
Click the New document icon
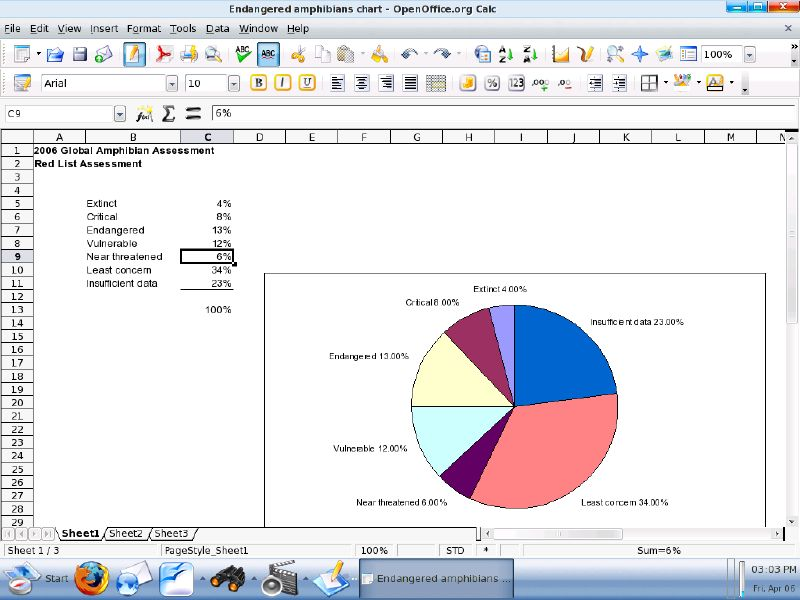22,54
